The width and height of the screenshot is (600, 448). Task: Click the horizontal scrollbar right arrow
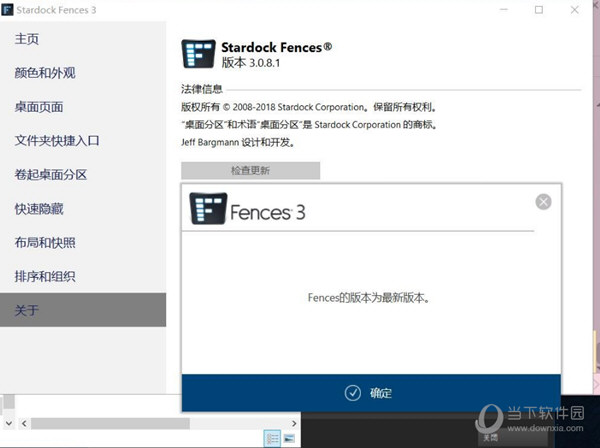pos(294,424)
